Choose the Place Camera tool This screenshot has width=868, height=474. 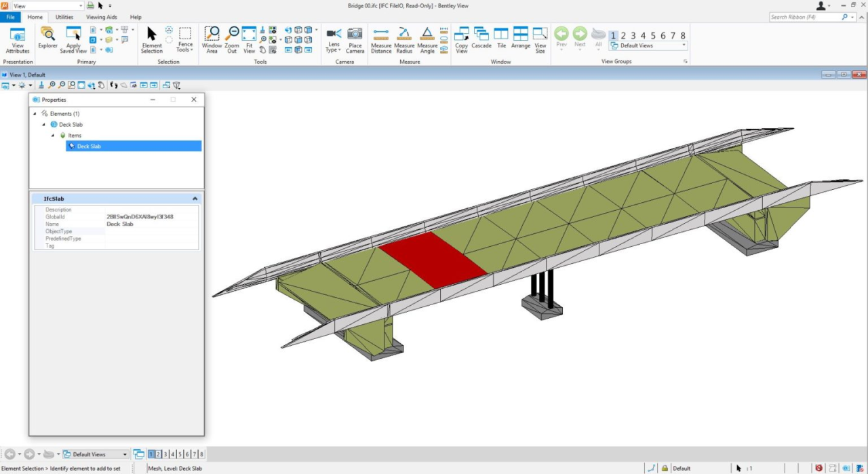tap(355, 39)
